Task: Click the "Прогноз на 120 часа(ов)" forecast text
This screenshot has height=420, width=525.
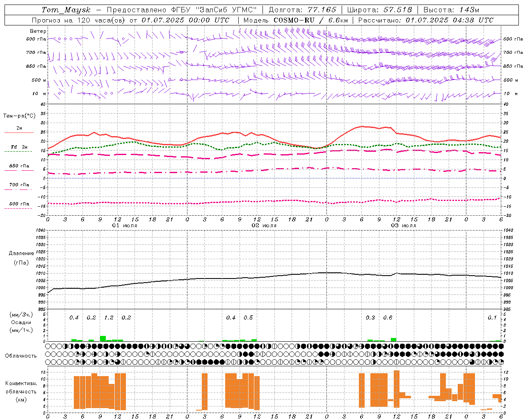Action: 79,20
